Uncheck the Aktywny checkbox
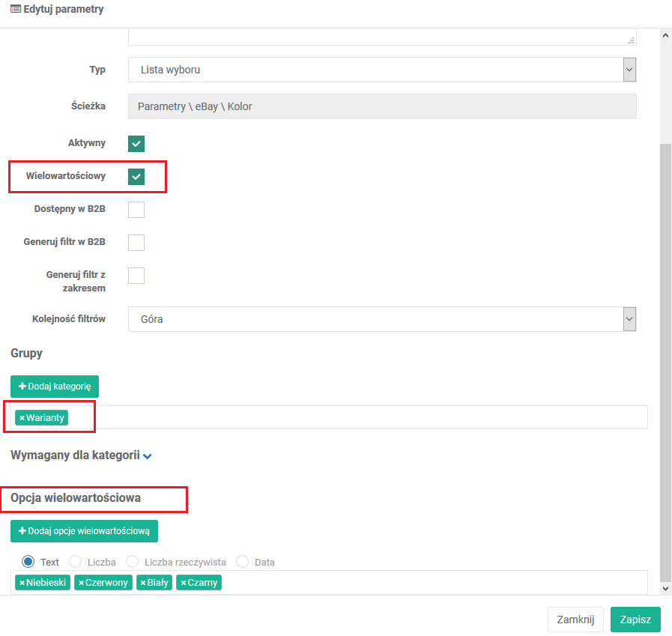Image resolution: width=672 pixels, height=636 pixels. pyautogui.click(x=136, y=144)
